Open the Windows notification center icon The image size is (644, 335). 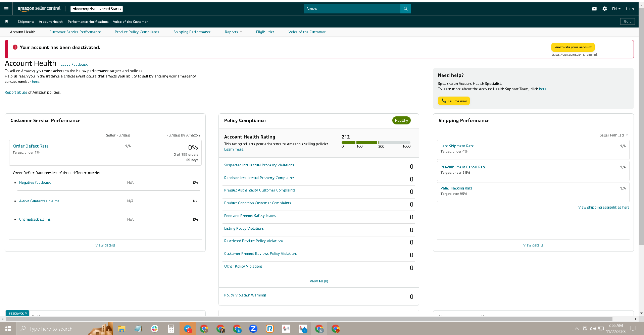click(633, 329)
